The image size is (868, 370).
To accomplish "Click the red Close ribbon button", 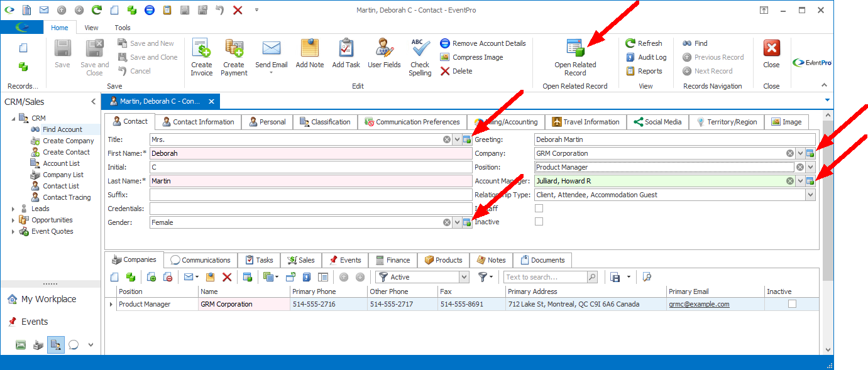I will [x=771, y=53].
